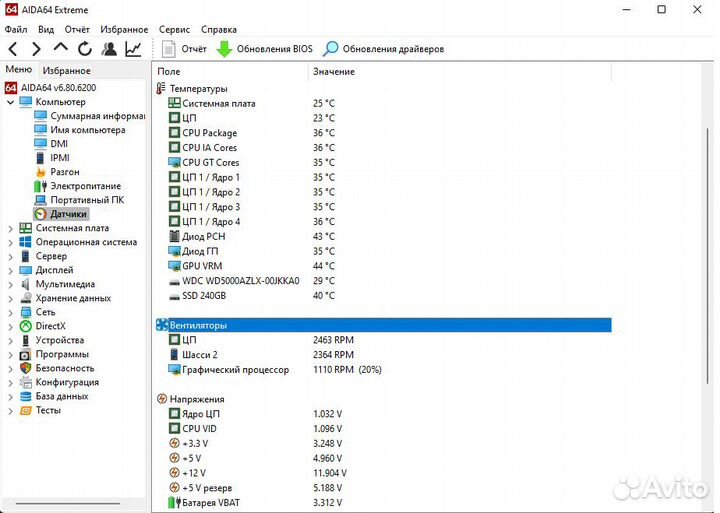Expand the DirectX tree node
Image resolution: width=720 pixels, height=513 pixels.
click(x=11, y=327)
